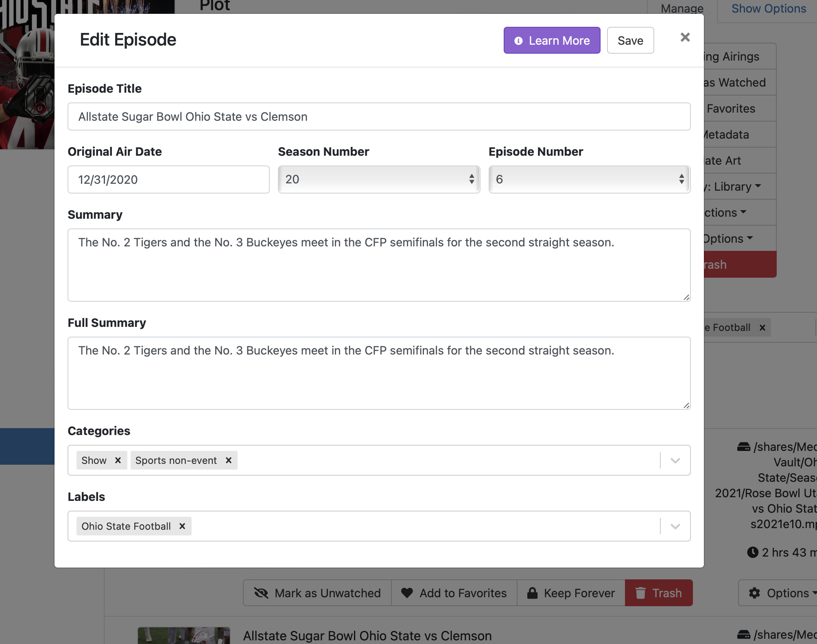This screenshot has width=817, height=644.
Task: Expand the Labels dropdown chevron
Action: coord(675,526)
